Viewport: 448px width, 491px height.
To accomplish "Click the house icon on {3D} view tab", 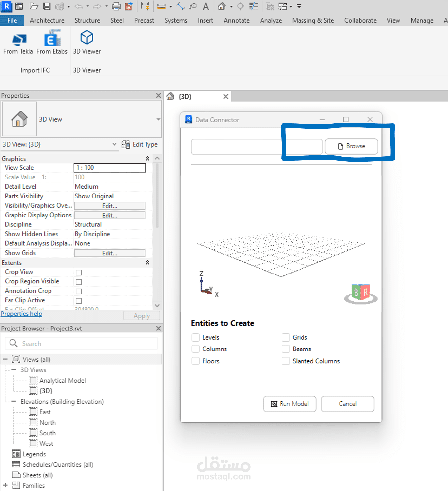I will pos(170,96).
